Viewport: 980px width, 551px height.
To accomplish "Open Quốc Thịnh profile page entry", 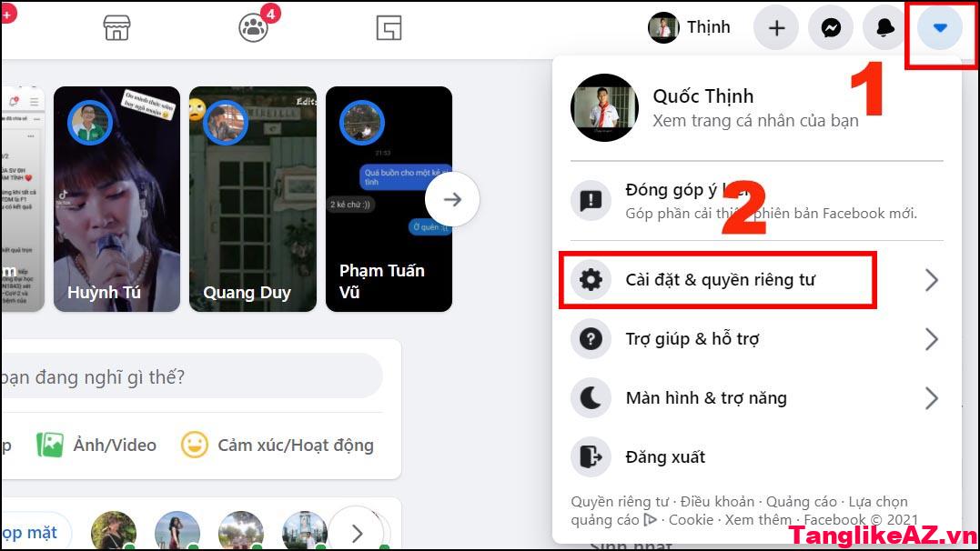I will pyautogui.click(x=756, y=107).
